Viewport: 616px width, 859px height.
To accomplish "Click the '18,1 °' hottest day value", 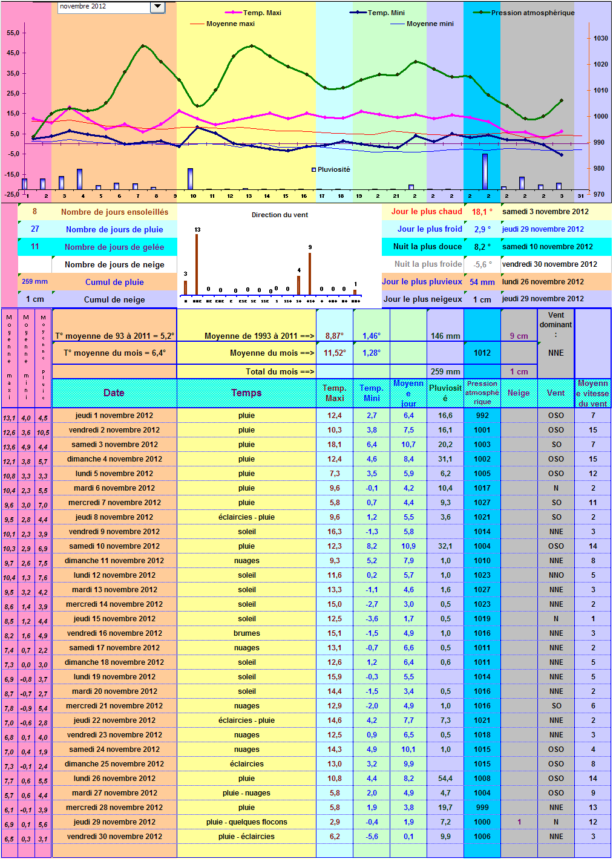I will [x=482, y=212].
